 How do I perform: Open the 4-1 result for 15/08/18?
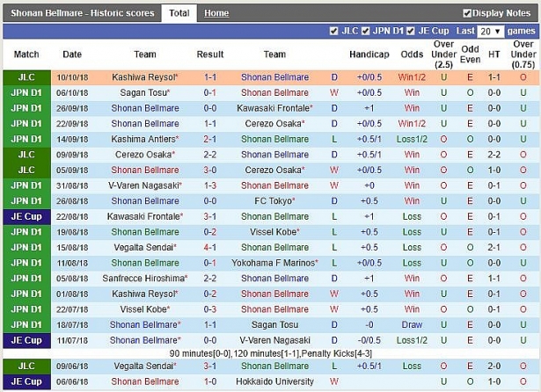click(210, 248)
